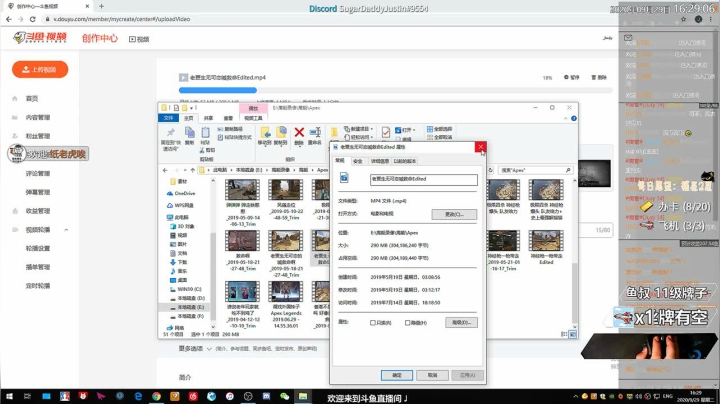Click the Explorer up-one-level arrow
Viewport: 720px width, 404px height.
click(x=192, y=170)
